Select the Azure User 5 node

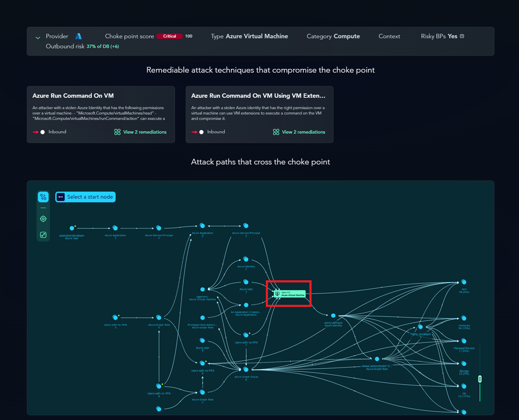click(x=202, y=340)
